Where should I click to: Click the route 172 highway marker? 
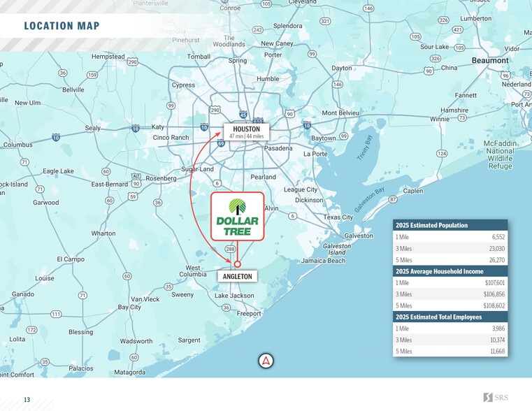[x=31, y=330]
